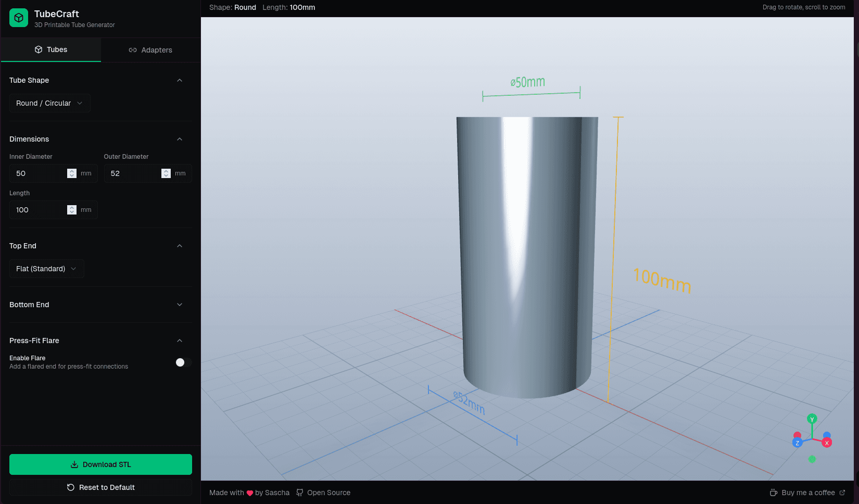Click the green Y axis gizmo handle
The height and width of the screenshot is (504, 859).
[812, 419]
